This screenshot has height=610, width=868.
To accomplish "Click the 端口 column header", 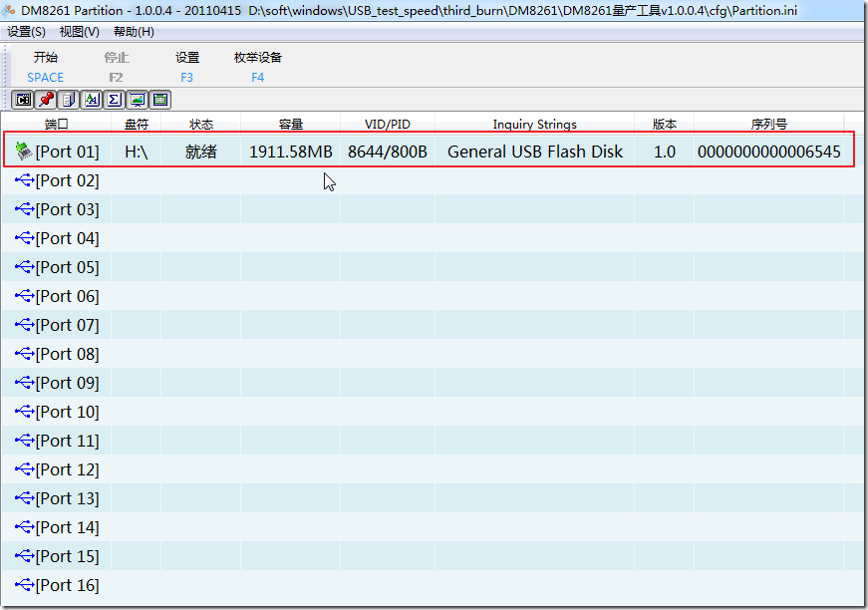I will point(57,124).
